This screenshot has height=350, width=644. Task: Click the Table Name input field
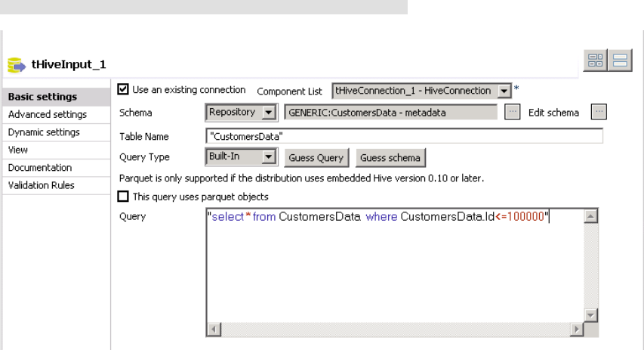(x=404, y=136)
